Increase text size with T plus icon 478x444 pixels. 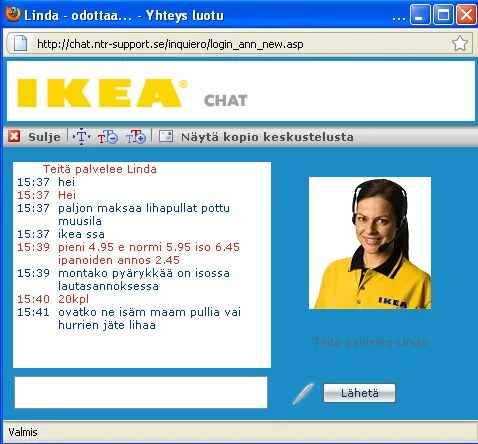pos(136,137)
